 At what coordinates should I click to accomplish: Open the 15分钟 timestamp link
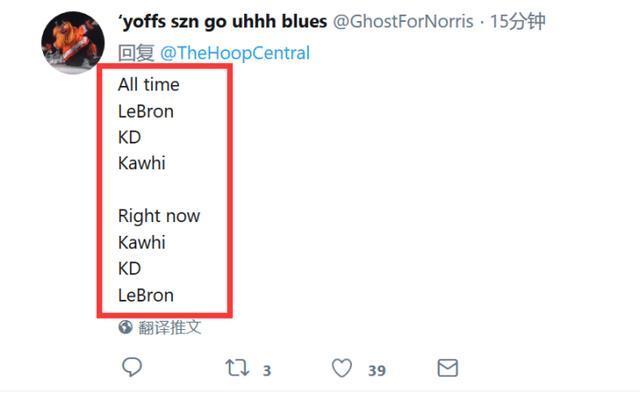[x=518, y=21]
